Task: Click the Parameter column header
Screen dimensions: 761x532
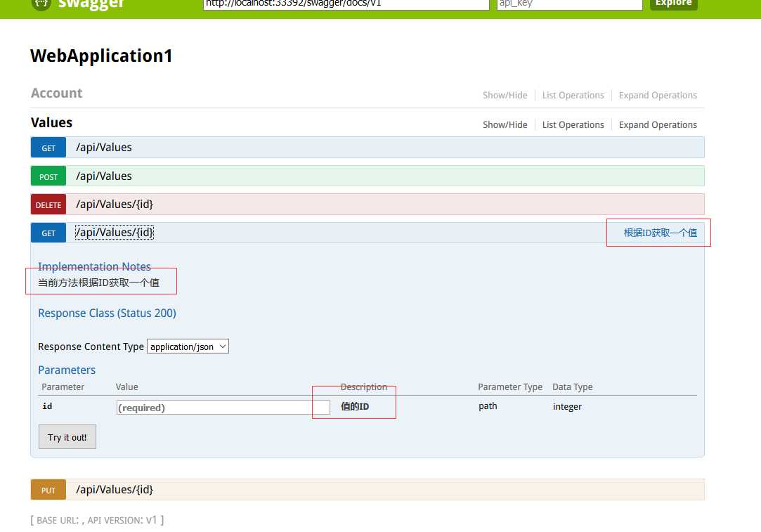Action: coord(63,387)
